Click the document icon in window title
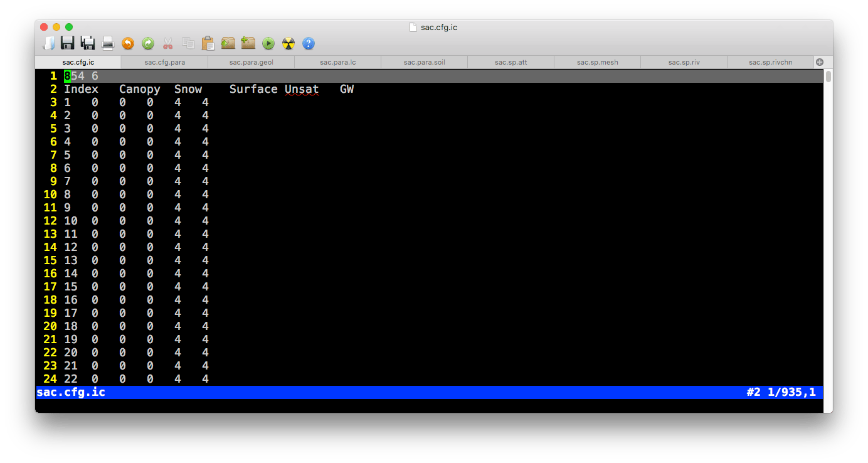Image resolution: width=868 pixels, height=463 pixels. point(413,27)
